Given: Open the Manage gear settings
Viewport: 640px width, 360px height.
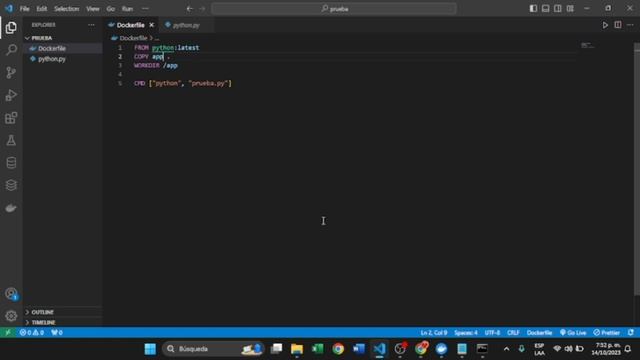Looking at the screenshot, I should click(x=11, y=316).
